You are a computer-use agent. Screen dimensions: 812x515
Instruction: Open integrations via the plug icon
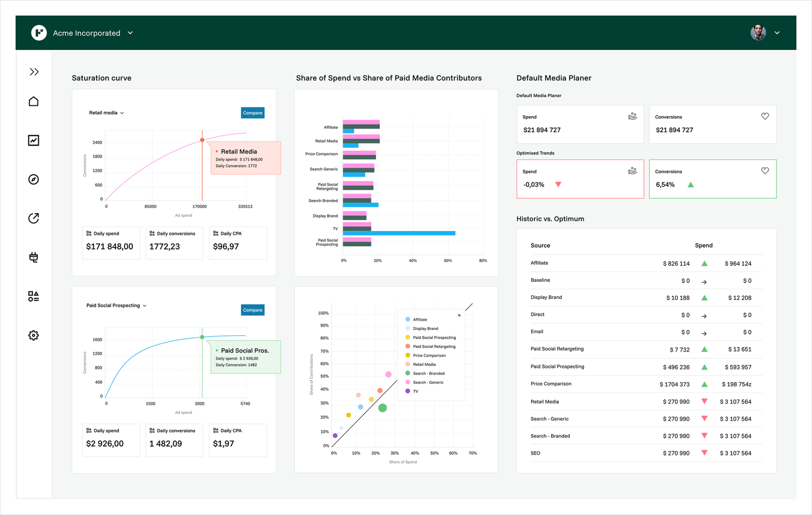[34, 257]
